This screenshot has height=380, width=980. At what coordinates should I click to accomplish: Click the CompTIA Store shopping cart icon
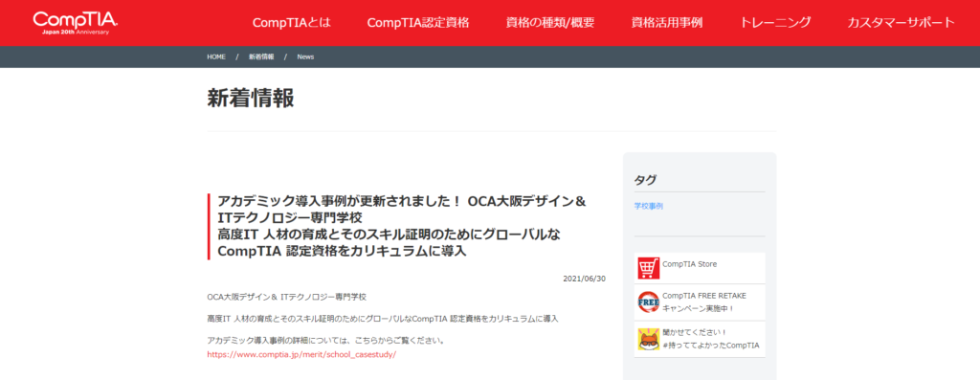point(649,267)
